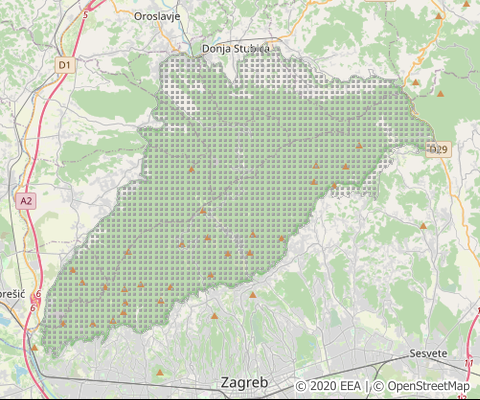Image resolution: width=480 pixels, height=400 pixels.
Task: Click the lone peak triangle north of Sesvete
Action: point(423,226)
